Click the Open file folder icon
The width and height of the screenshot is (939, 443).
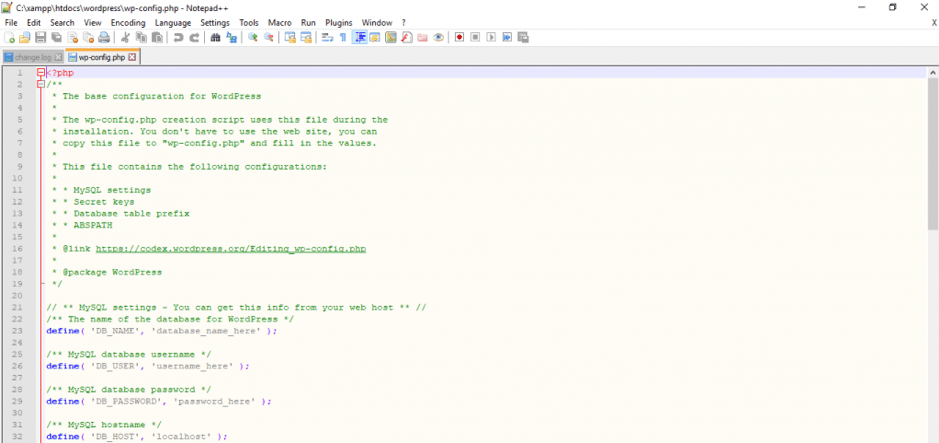pyautogui.click(x=25, y=37)
